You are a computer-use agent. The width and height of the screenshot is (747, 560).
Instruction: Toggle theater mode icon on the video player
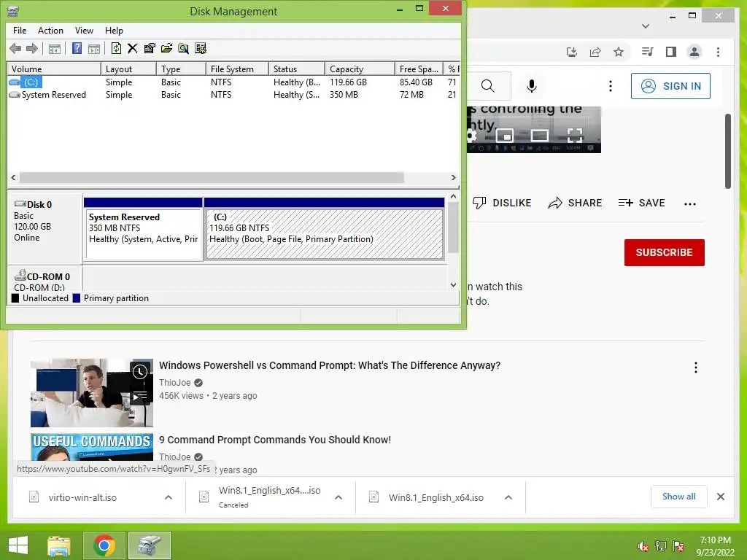point(540,136)
